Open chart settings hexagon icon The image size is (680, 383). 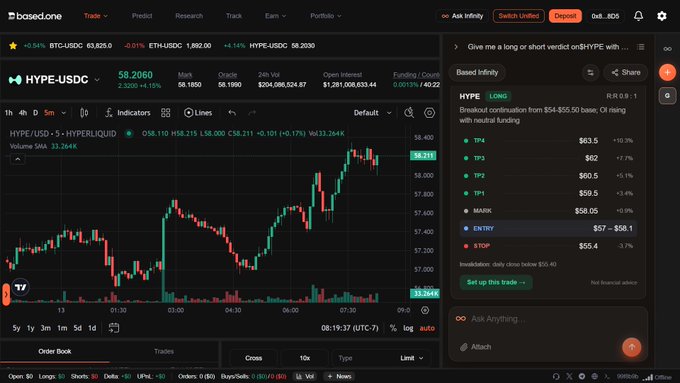[429, 113]
